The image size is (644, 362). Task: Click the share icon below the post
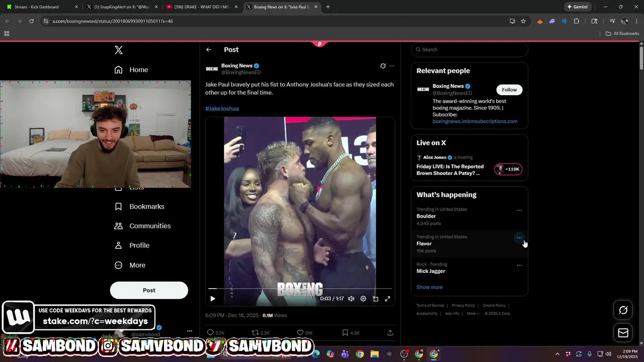[390, 333]
